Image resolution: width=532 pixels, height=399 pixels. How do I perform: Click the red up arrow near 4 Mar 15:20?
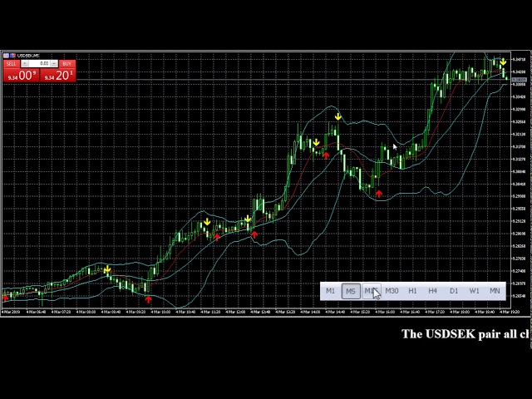coord(379,194)
